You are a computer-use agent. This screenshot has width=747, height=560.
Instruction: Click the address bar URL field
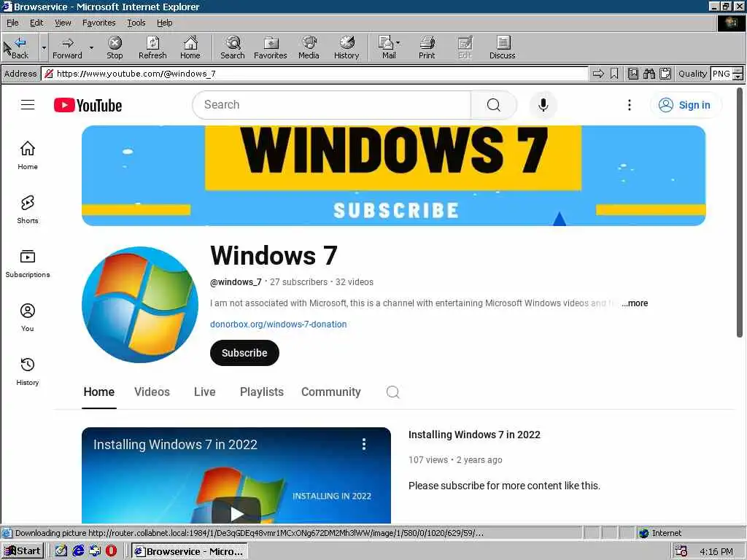(x=314, y=74)
